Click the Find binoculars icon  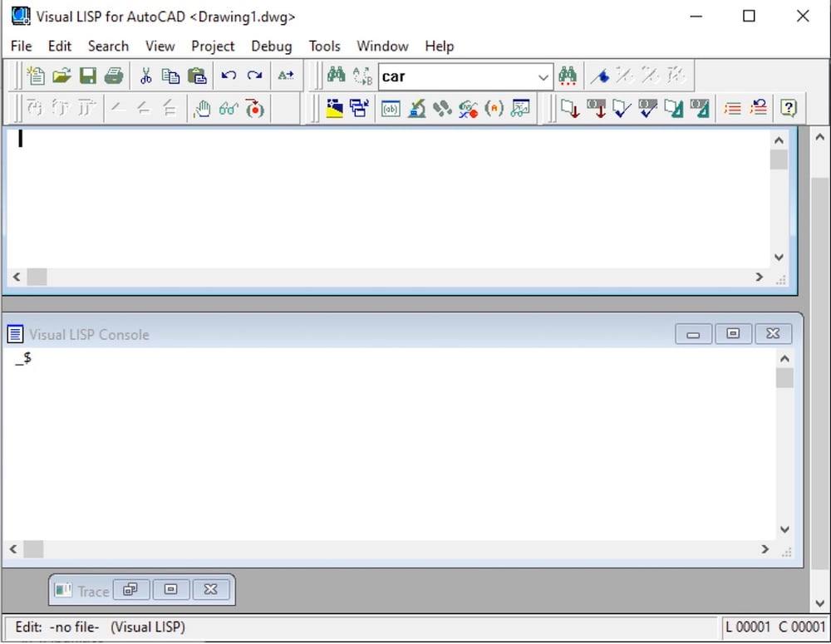click(336, 76)
